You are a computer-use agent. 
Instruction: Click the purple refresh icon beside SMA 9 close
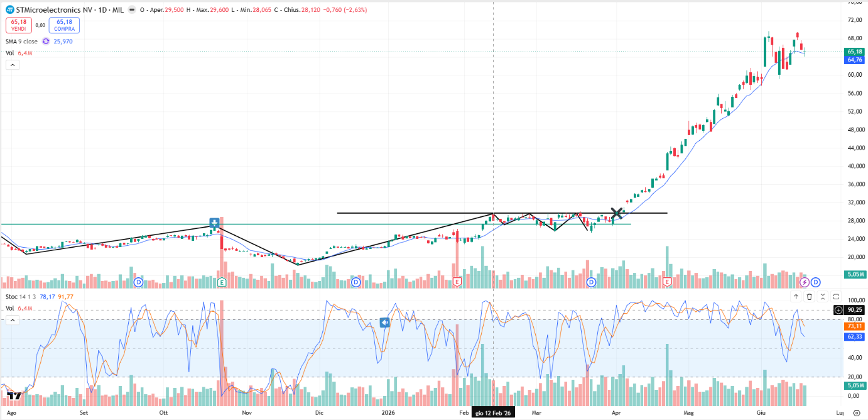point(45,41)
